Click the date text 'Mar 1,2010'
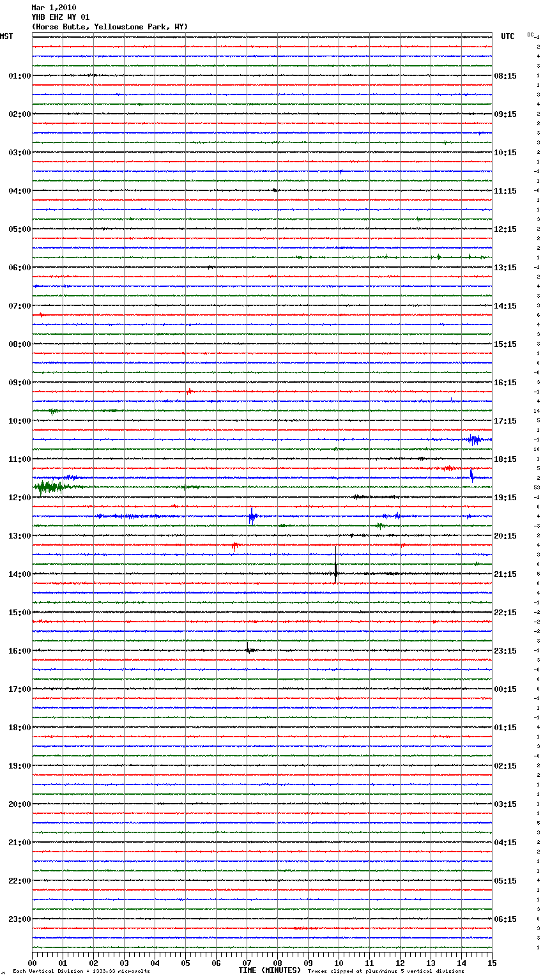Image resolution: width=543 pixels, height=980 pixels. click(54, 8)
